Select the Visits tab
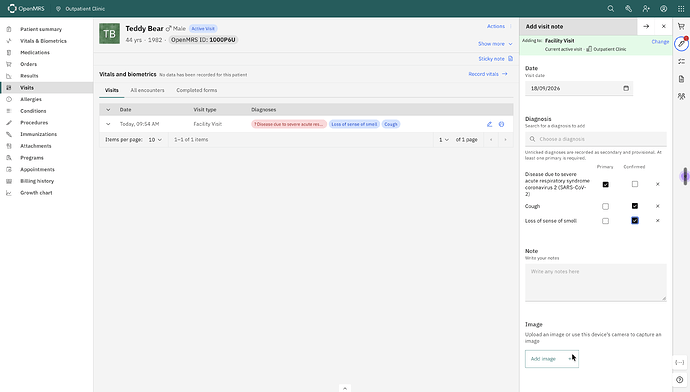The height and width of the screenshot is (392, 690). (112, 90)
